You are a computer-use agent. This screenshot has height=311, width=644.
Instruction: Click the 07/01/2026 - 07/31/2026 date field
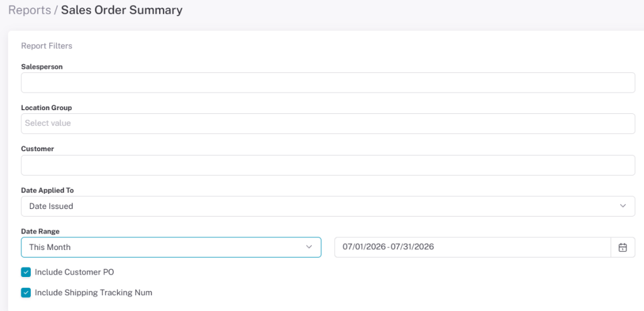click(473, 247)
